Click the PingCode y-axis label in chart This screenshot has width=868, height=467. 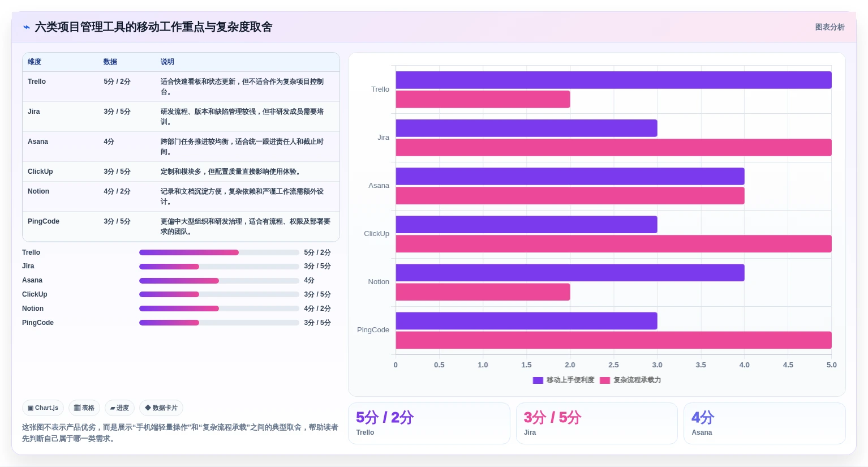373,330
